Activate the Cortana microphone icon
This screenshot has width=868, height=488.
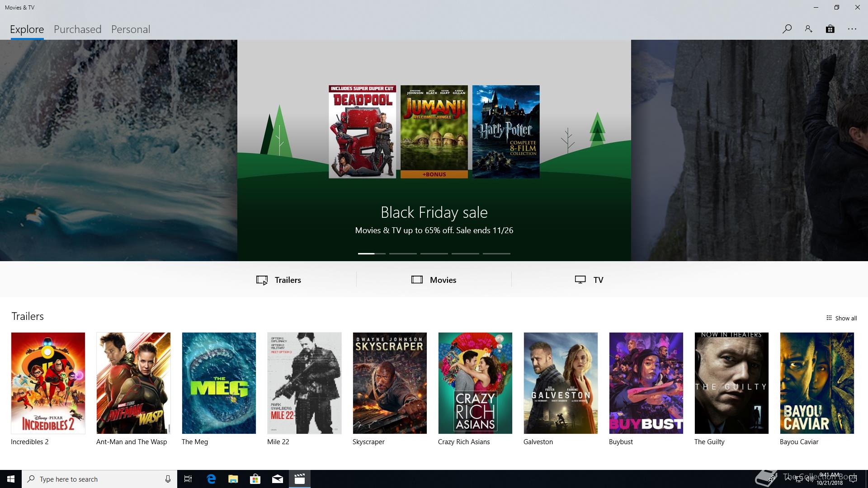click(168, 479)
